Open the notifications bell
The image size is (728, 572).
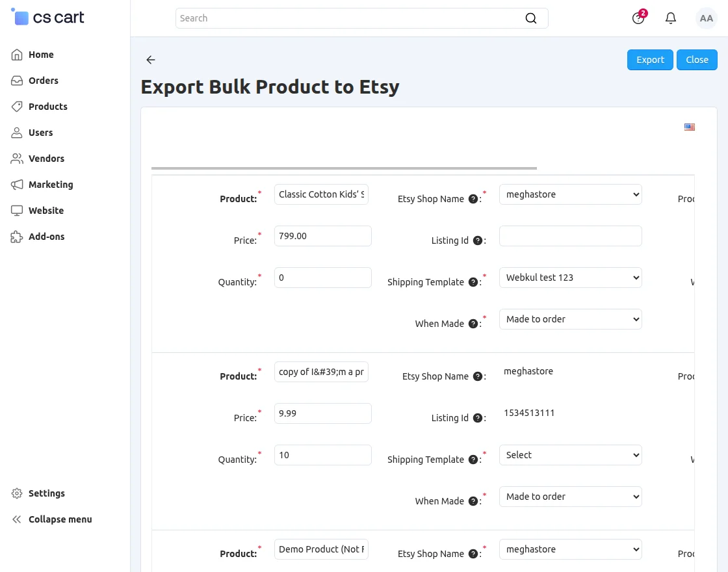(670, 18)
